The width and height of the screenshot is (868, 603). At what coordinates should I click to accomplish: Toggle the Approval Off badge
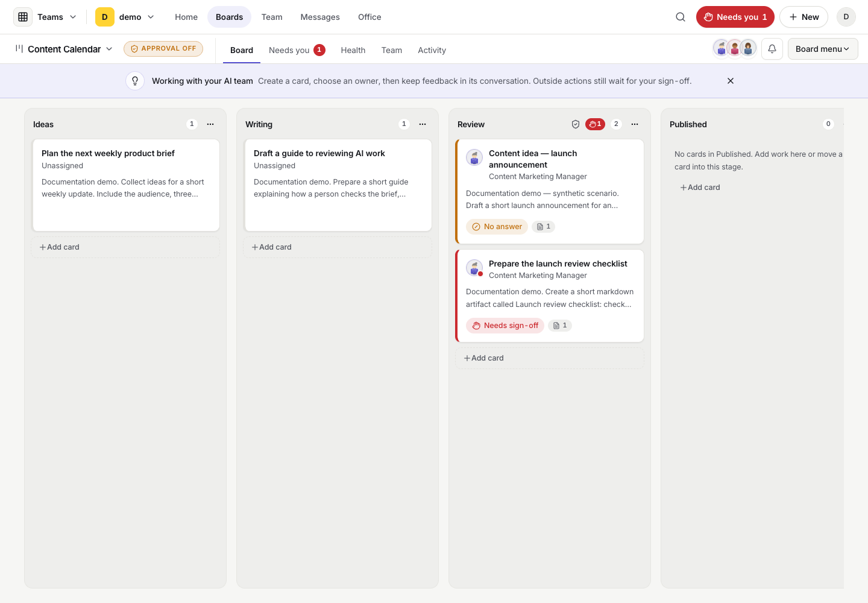point(163,49)
